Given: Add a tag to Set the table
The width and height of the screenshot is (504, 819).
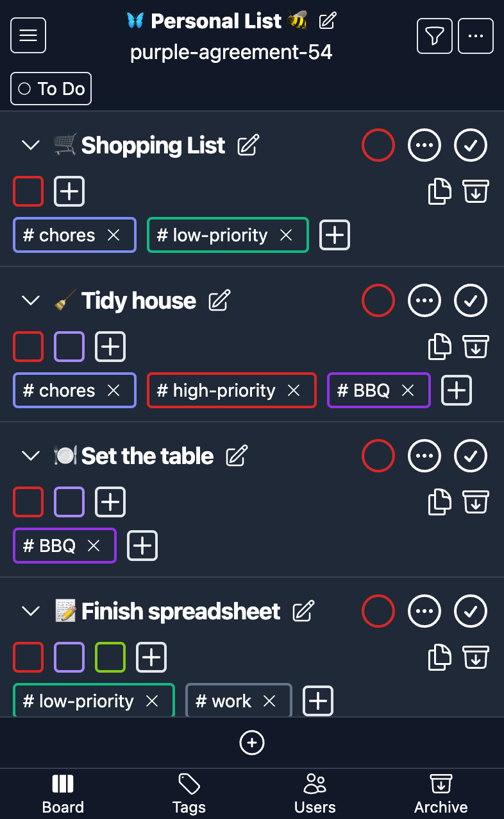Looking at the screenshot, I should [142, 546].
